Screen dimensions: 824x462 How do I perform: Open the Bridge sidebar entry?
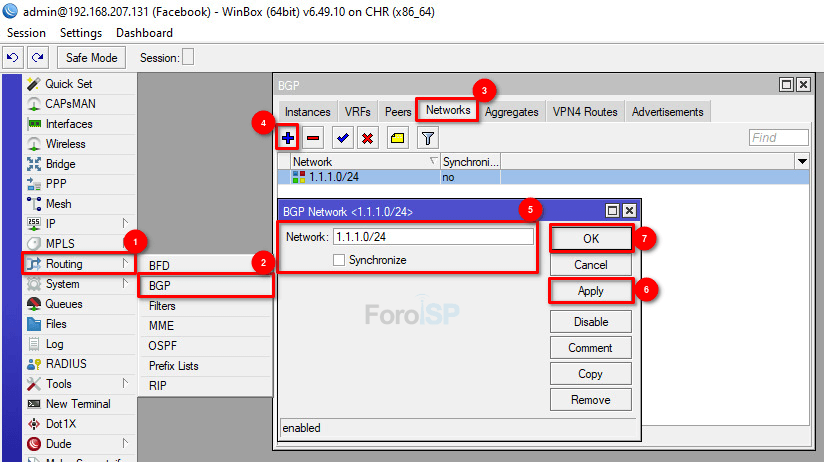point(60,164)
